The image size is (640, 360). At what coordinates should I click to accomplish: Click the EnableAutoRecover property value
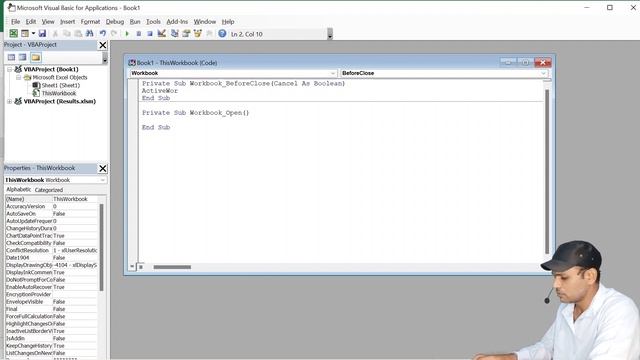(x=75, y=287)
